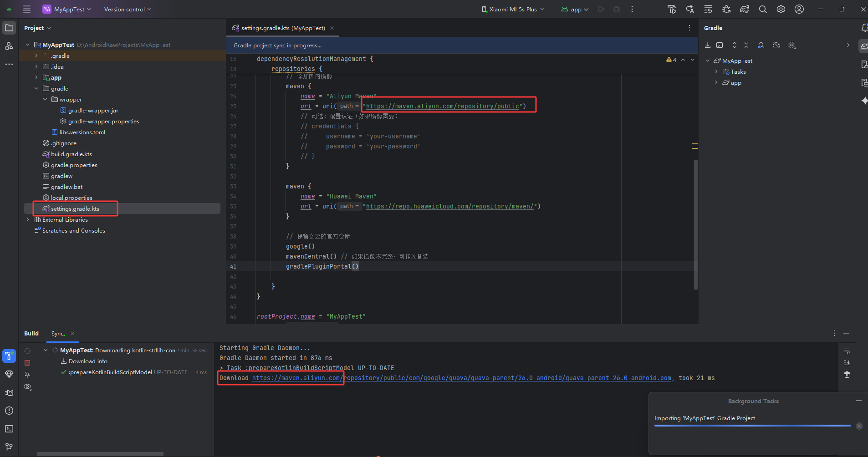868x457 pixels.
Task: Open the main hamburger menu
Action: point(27,9)
